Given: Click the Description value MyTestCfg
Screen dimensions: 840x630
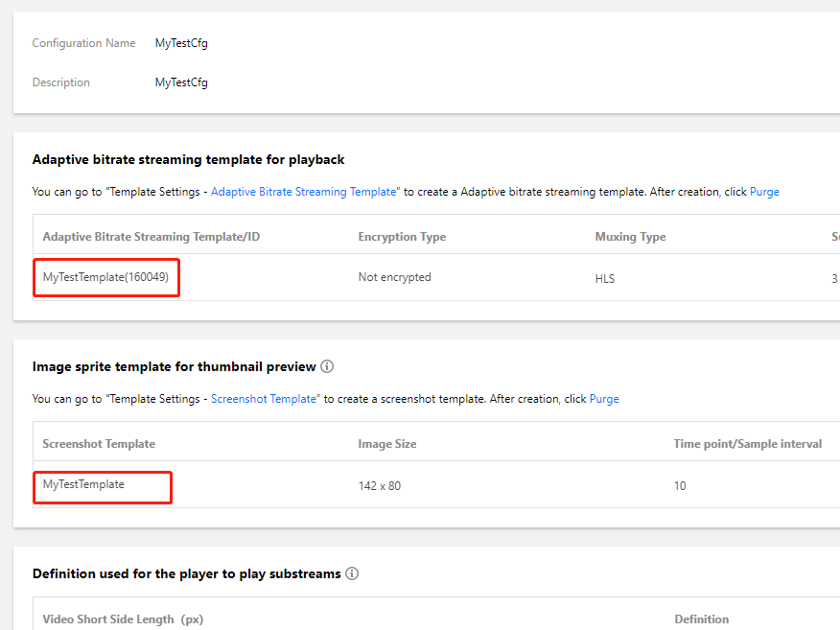Looking at the screenshot, I should [x=181, y=82].
